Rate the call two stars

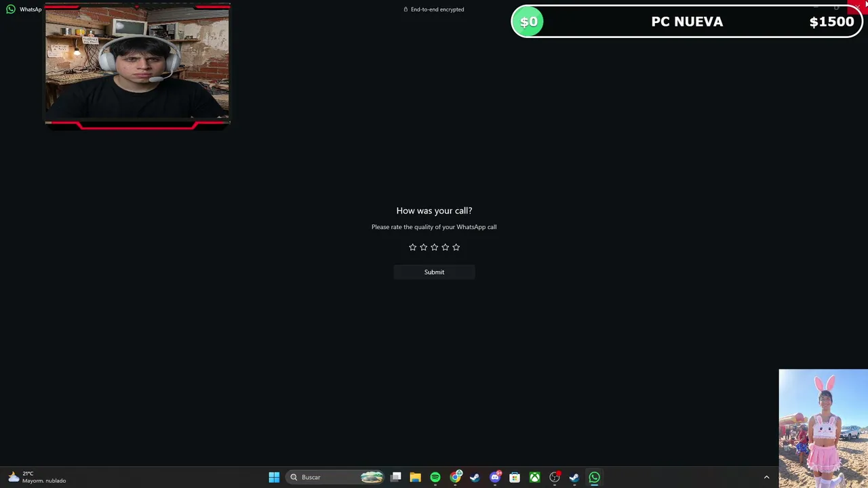(423, 247)
